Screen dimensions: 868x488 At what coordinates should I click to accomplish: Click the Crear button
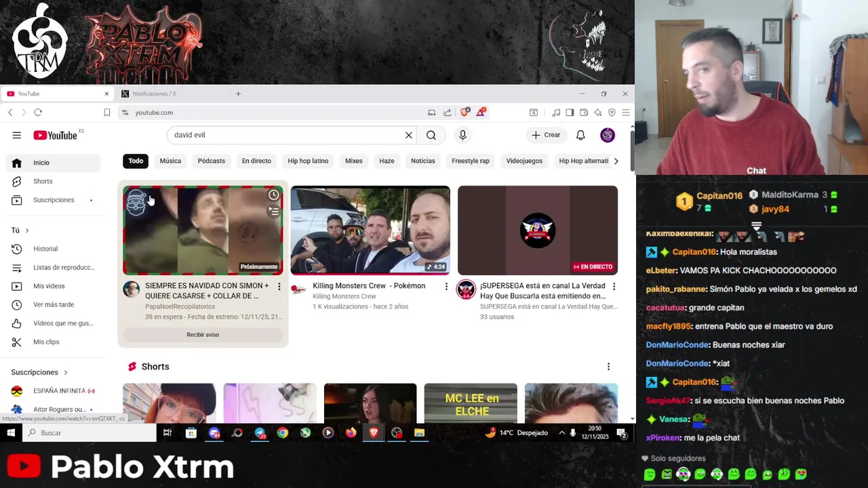[546, 135]
